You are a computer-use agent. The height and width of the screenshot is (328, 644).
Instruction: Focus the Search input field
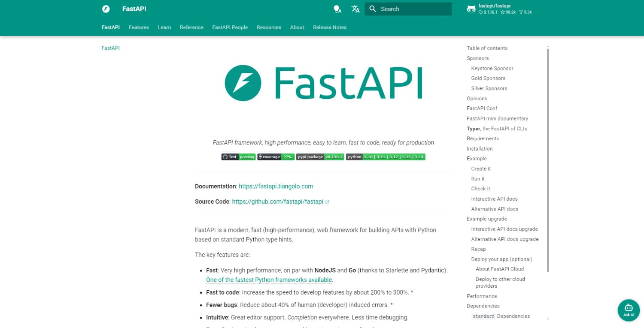(408, 9)
